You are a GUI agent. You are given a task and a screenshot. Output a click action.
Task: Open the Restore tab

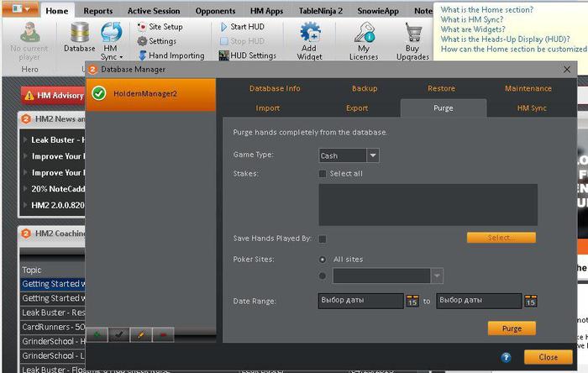coord(441,88)
